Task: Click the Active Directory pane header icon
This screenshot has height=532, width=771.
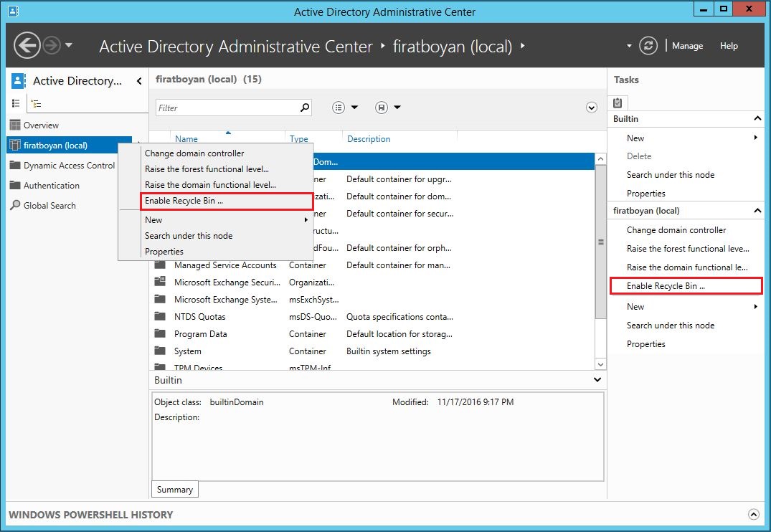Action: (x=18, y=80)
